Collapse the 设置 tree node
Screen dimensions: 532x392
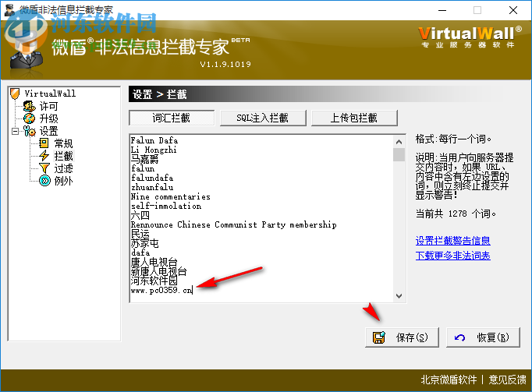(15, 131)
